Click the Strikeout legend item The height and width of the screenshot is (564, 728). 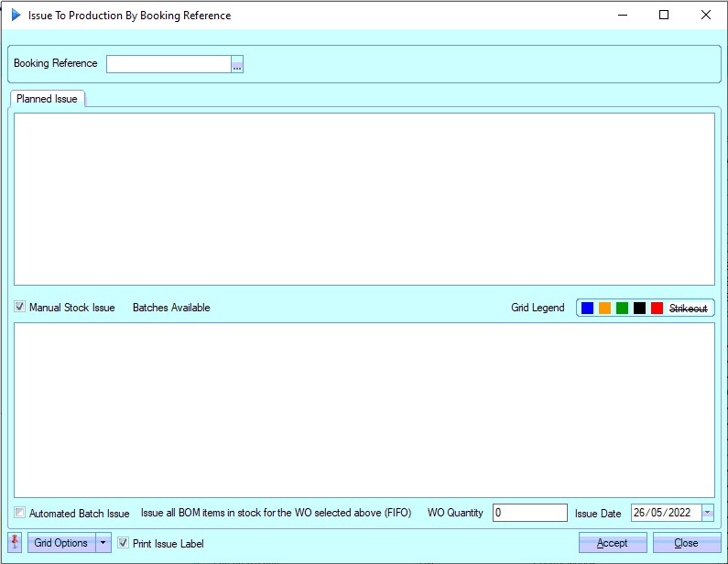pos(688,309)
